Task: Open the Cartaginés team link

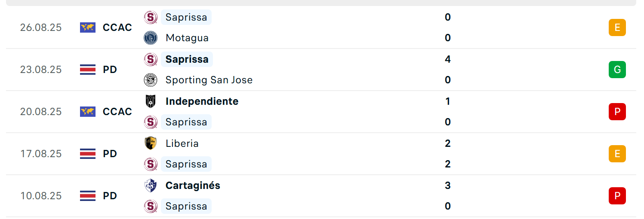Action: click(x=193, y=186)
